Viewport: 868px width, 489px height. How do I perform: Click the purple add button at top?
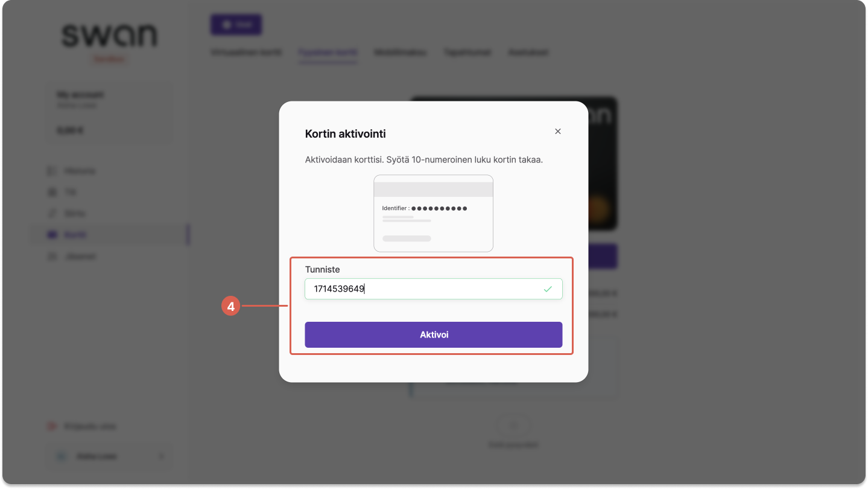click(236, 25)
